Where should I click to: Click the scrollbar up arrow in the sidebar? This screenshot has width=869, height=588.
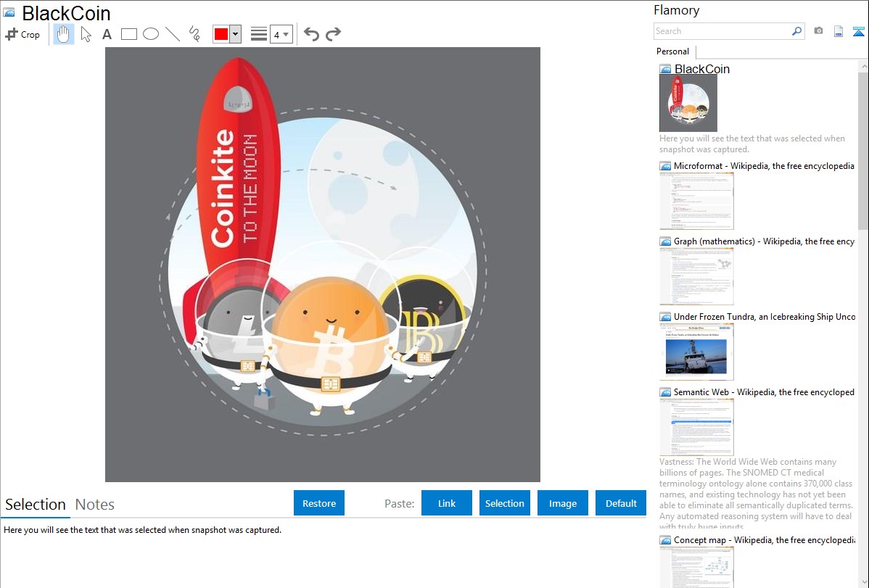pyautogui.click(x=863, y=66)
